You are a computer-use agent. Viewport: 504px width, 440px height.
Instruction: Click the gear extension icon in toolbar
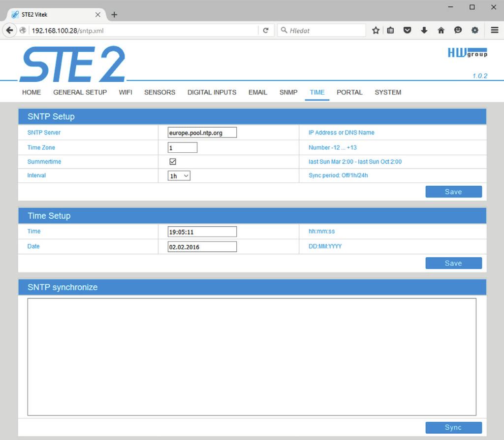475,31
